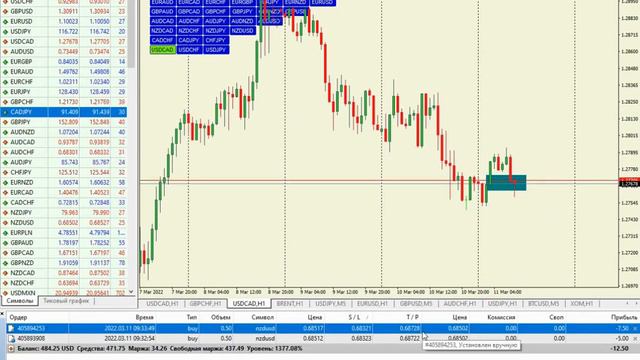Switch chart to GBPJPY via symbol button
The width and height of the screenshot is (640, 360).
(x=242, y=11)
